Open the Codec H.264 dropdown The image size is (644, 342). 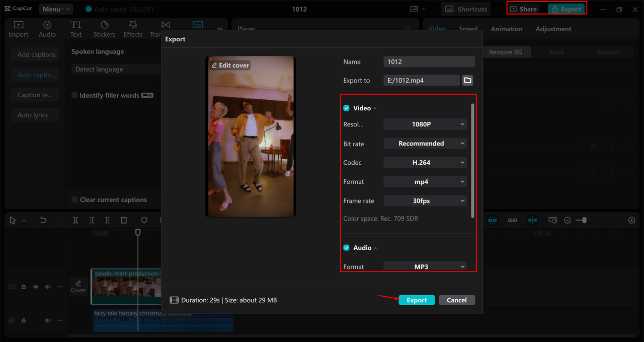[425, 163]
